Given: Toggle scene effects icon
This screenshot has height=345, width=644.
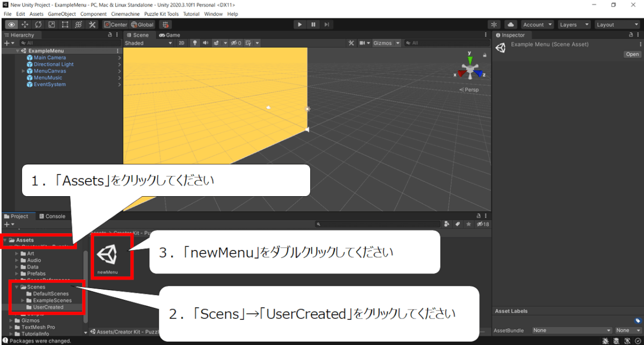Looking at the screenshot, I should pyautogui.click(x=216, y=43).
